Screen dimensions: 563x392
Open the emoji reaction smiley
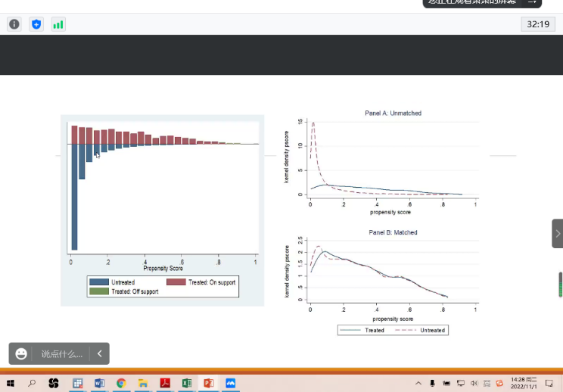tap(21, 353)
